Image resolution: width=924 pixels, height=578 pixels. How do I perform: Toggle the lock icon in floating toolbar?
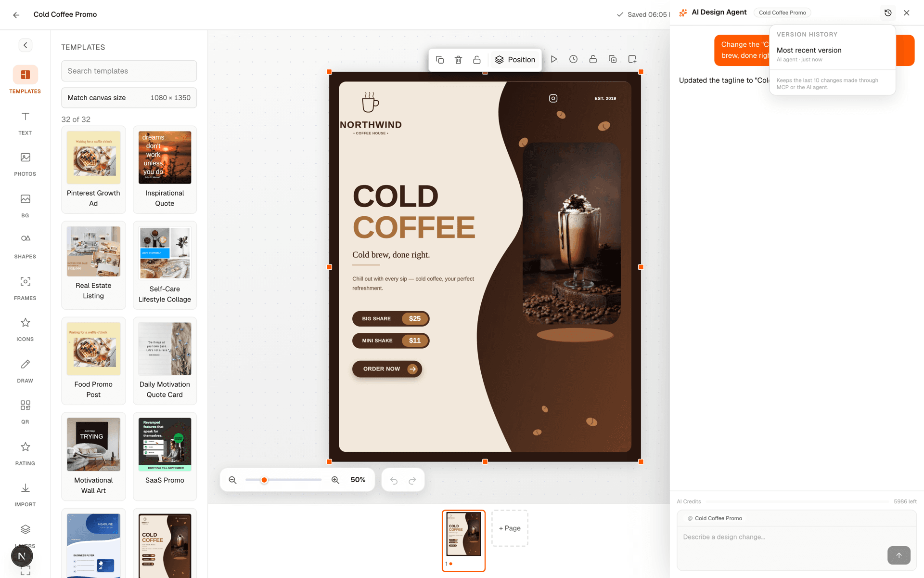477,60
